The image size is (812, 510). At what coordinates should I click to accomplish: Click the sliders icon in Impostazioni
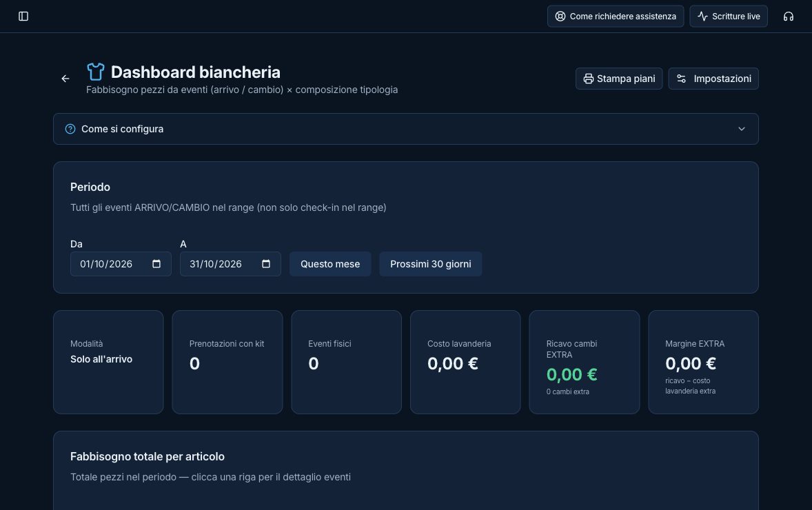tap(682, 79)
